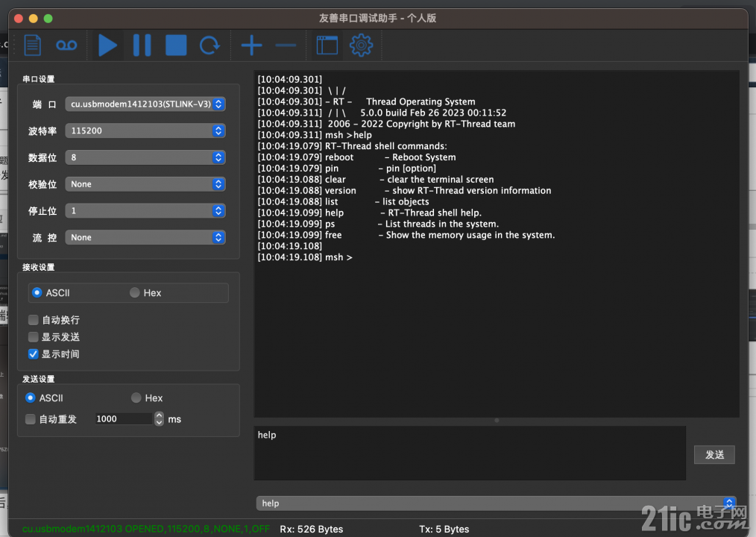
Task: Click the green OPENED port status text
Action: (x=145, y=530)
